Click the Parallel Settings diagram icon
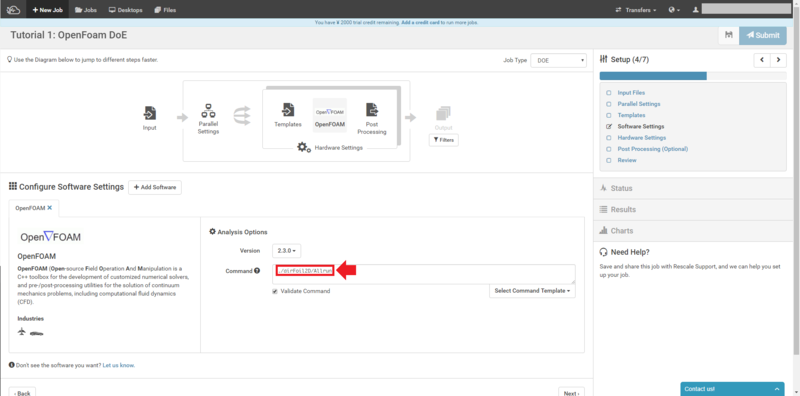Viewport: 800px width, 396px height. point(208,111)
